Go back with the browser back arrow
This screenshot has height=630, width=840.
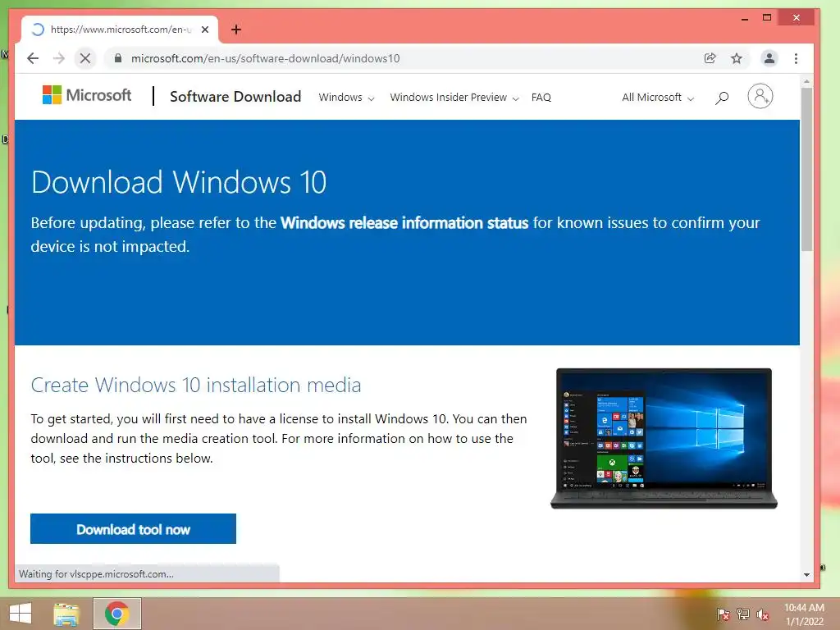tap(33, 58)
